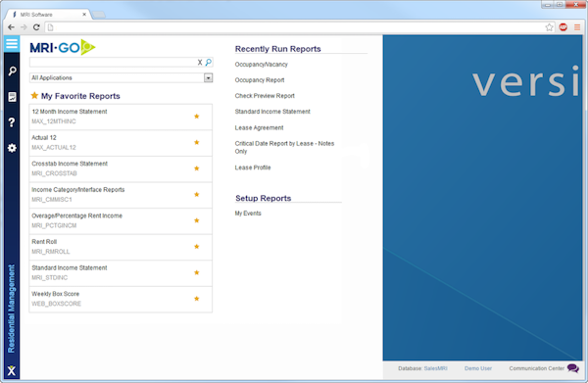Run the Occupancy Report link
The width and height of the screenshot is (588, 383).
click(x=260, y=80)
